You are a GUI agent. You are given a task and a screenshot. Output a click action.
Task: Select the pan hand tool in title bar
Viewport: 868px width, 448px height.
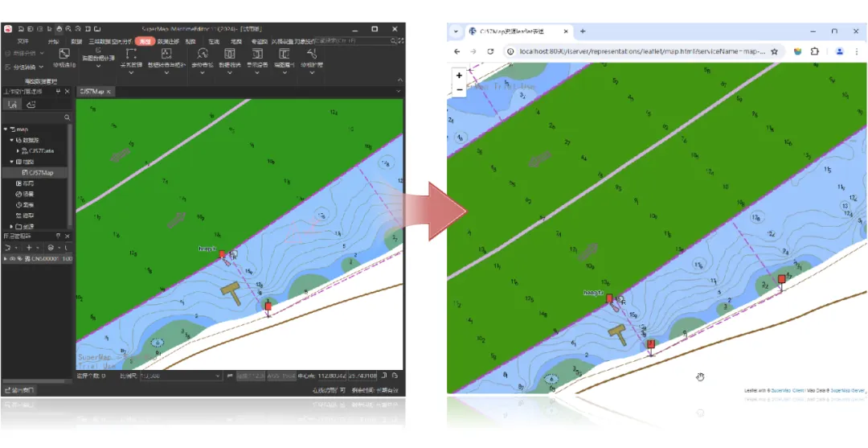coord(59,29)
